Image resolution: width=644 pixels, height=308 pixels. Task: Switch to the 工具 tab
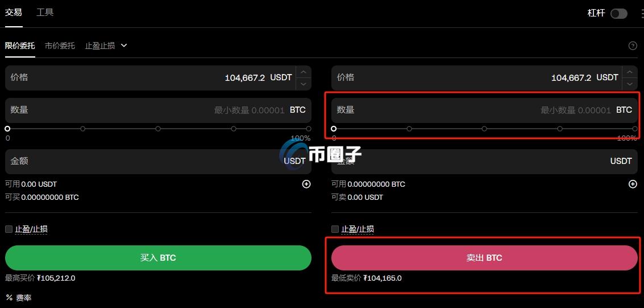tap(45, 13)
